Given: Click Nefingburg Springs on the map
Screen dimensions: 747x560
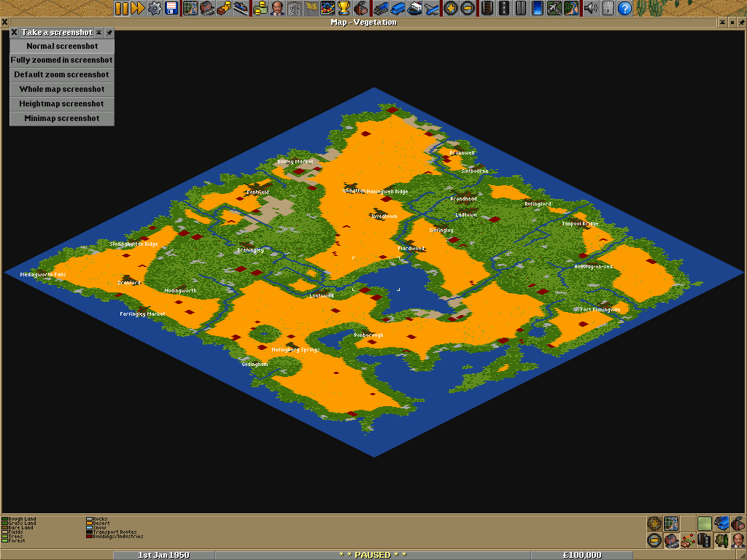Looking at the screenshot, I should coord(295,350).
